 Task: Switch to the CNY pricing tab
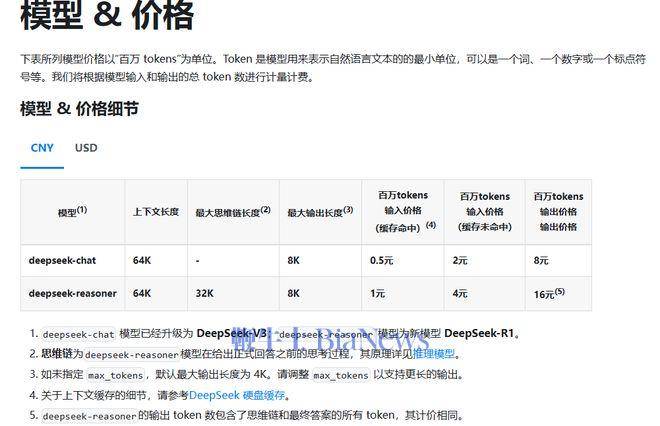point(42,148)
